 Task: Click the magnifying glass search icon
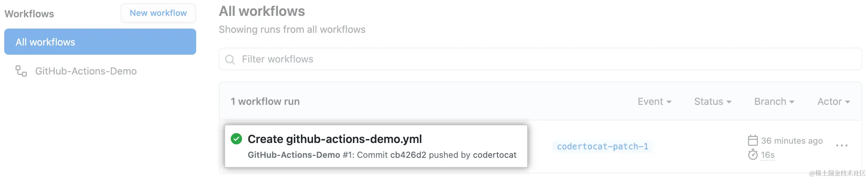(x=230, y=59)
